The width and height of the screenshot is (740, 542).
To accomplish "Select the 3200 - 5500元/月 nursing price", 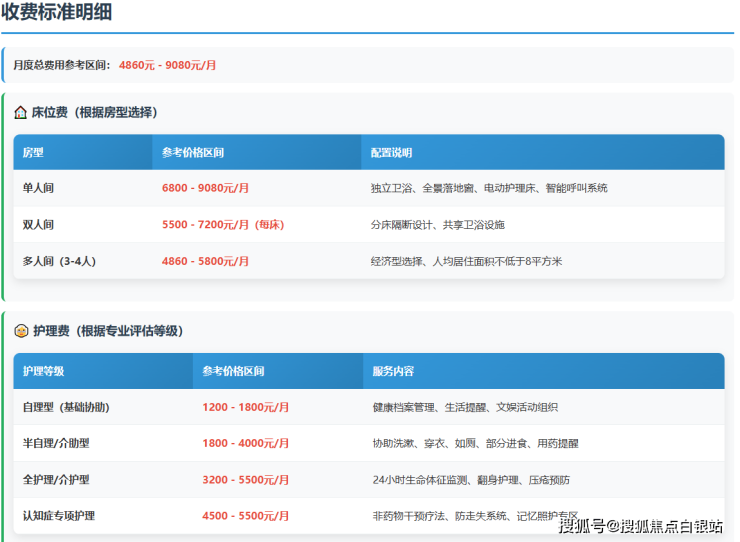I will (245, 480).
